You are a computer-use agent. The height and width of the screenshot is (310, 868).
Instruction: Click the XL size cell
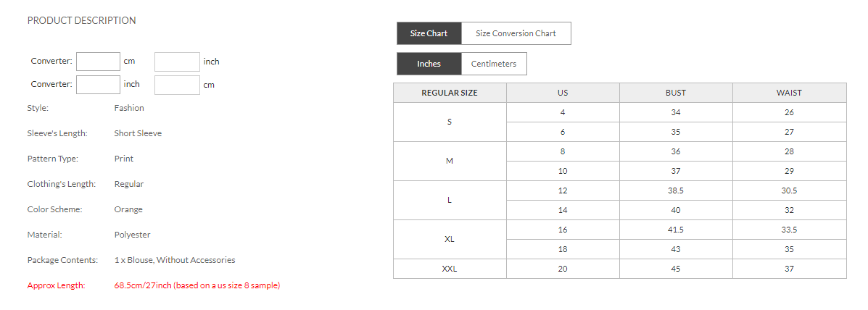(450, 239)
